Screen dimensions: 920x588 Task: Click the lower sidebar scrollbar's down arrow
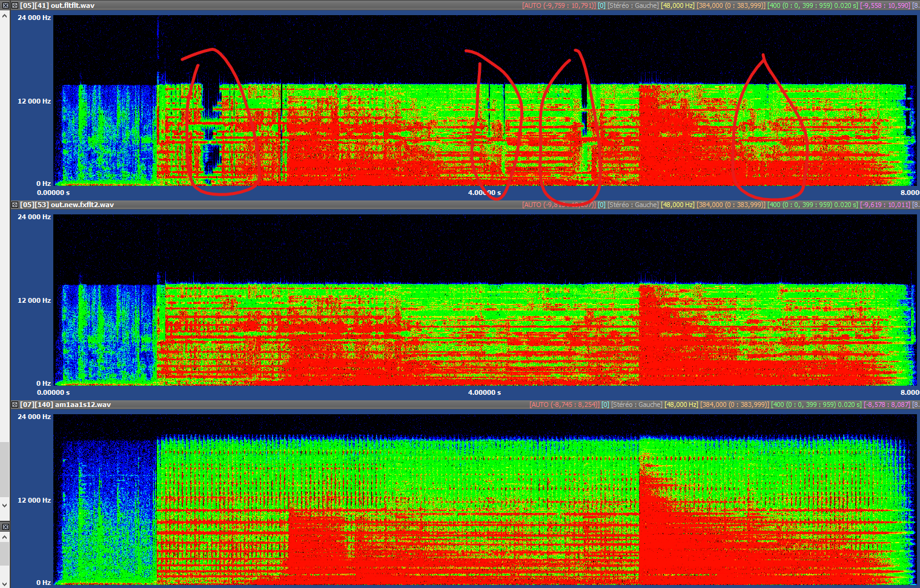coord(5,583)
